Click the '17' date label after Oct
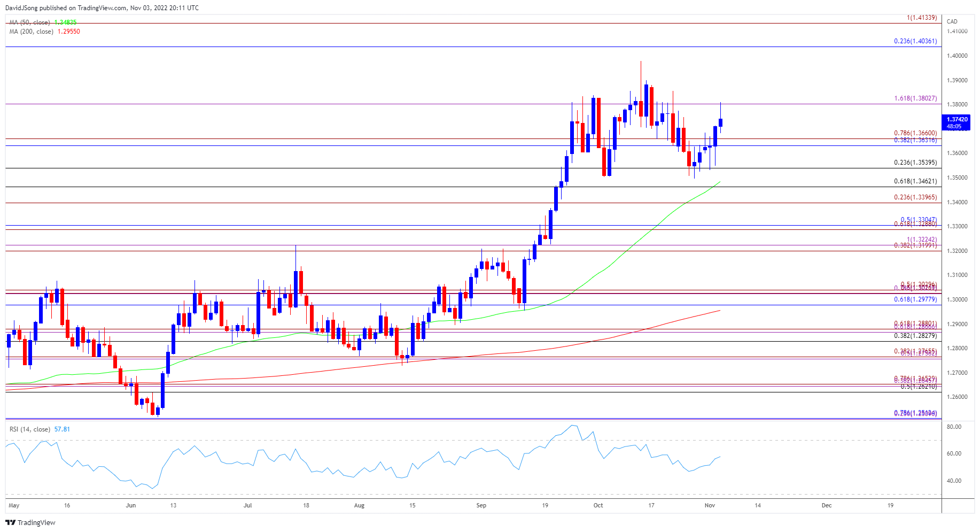Screen dimensions: 980x532 [x=651, y=505]
